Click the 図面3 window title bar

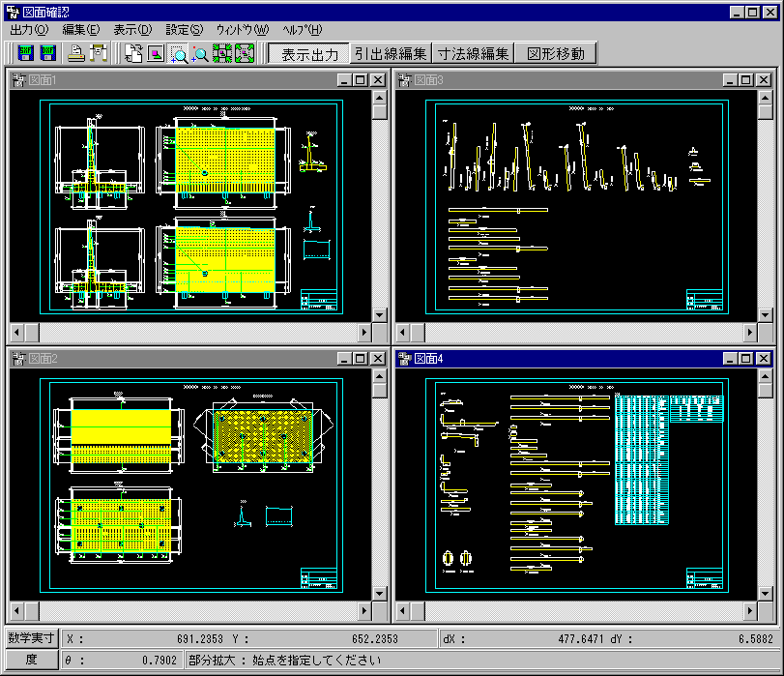(x=584, y=80)
